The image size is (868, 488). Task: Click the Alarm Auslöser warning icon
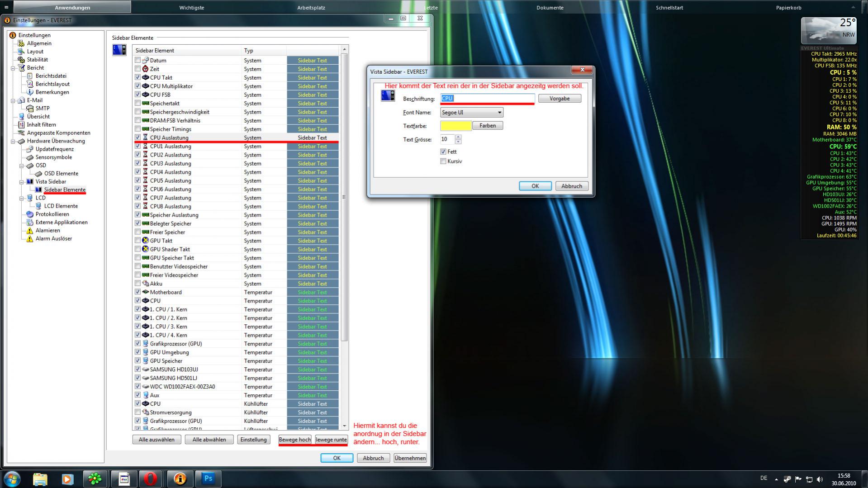[30, 239]
